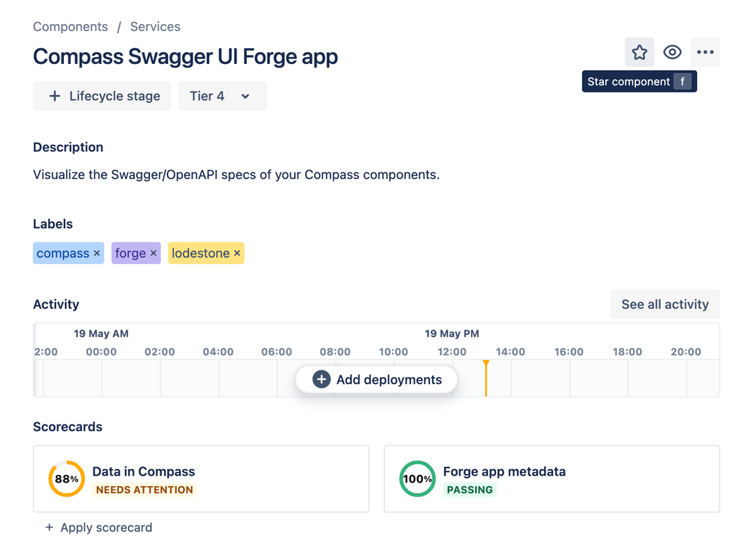Click the 19 May AM timeline label
The height and width of the screenshot is (560, 752).
click(x=101, y=333)
